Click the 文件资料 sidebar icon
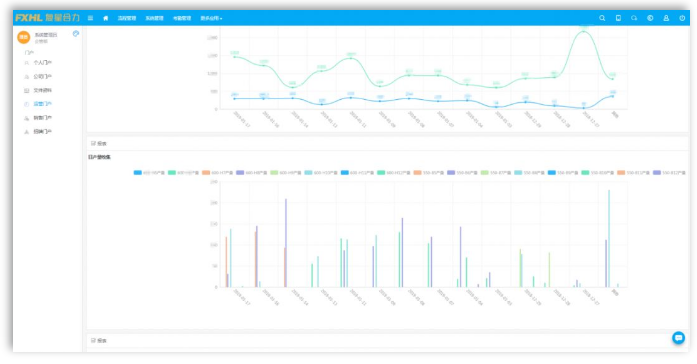The image size is (697, 364). point(27,91)
